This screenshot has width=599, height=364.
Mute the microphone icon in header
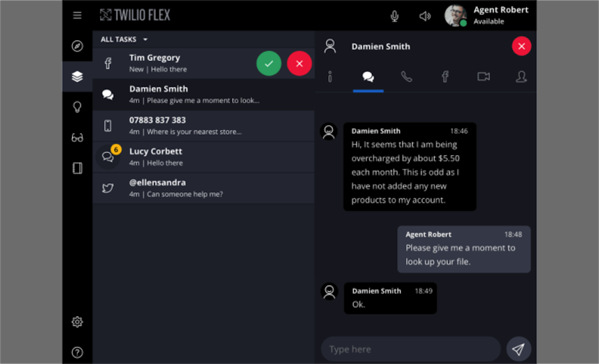[x=395, y=16]
